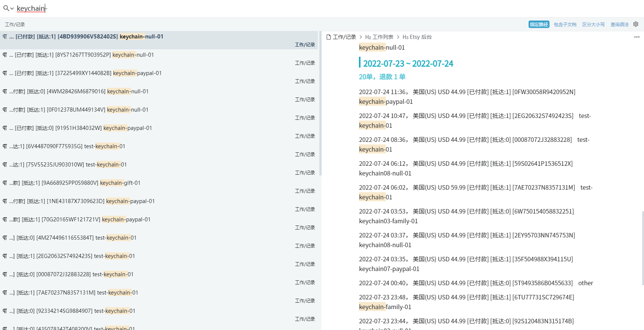This screenshot has height=330, width=644.
Task: Click the H3 Etsy 后台 heading breadcrumb
Action: tap(417, 37)
